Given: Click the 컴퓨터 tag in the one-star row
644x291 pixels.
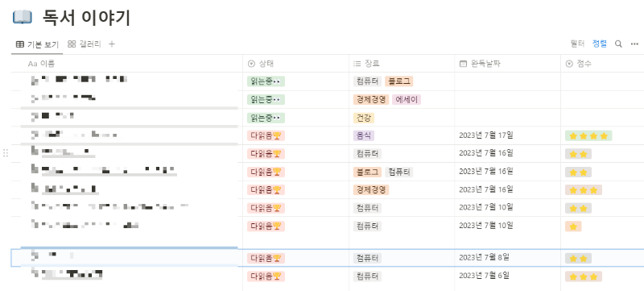Looking at the screenshot, I should click(x=367, y=226).
